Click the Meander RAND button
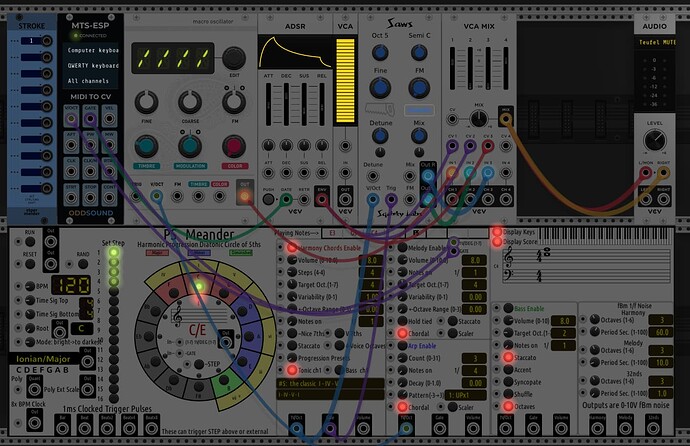Screen dimensions: 690x446 click(x=83, y=264)
